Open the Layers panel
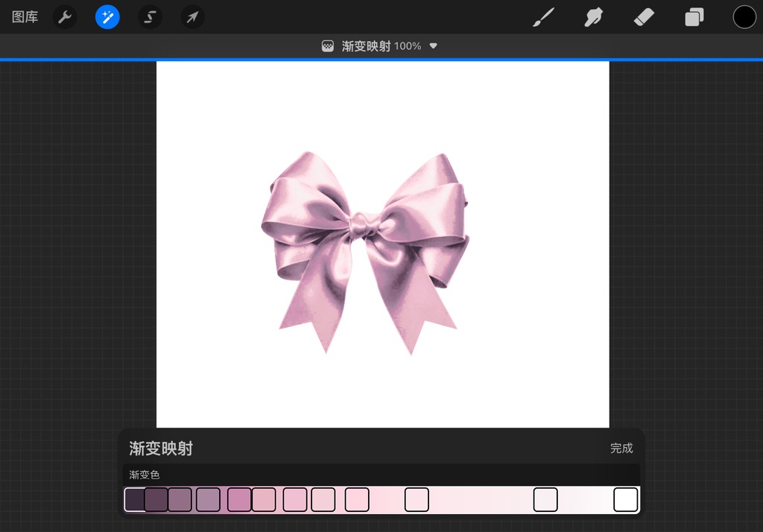Viewport: 763px width, 532px height. click(x=694, y=16)
